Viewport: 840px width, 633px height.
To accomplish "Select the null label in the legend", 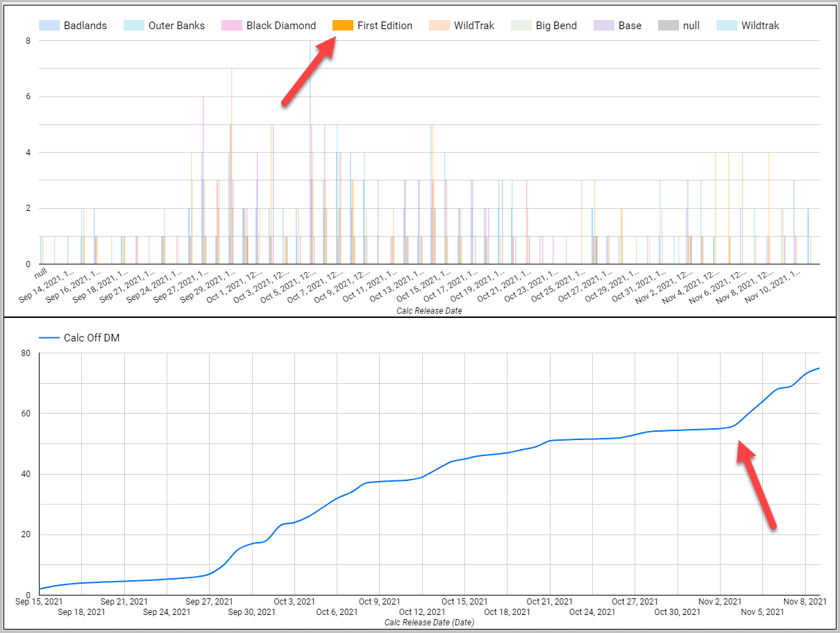I will [x=691, y=26].
